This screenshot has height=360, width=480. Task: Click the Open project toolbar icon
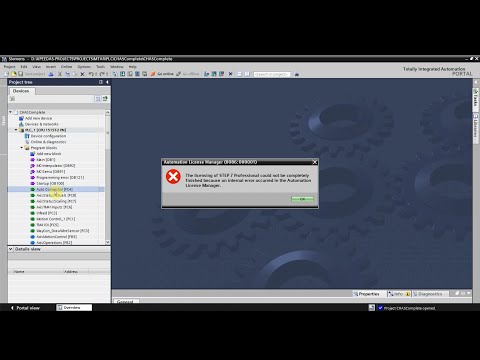pos(14,74)
